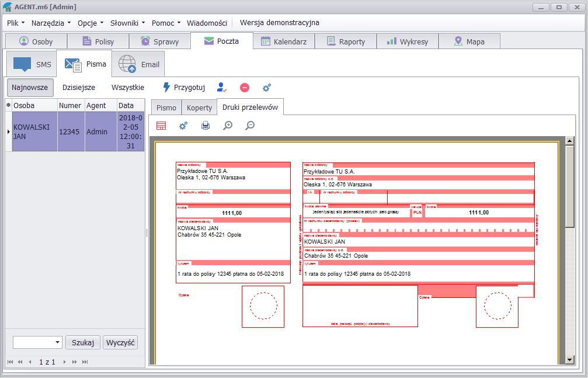The image size is (588, 378).
Task: Print the transfer form
Action: point(206,126)
